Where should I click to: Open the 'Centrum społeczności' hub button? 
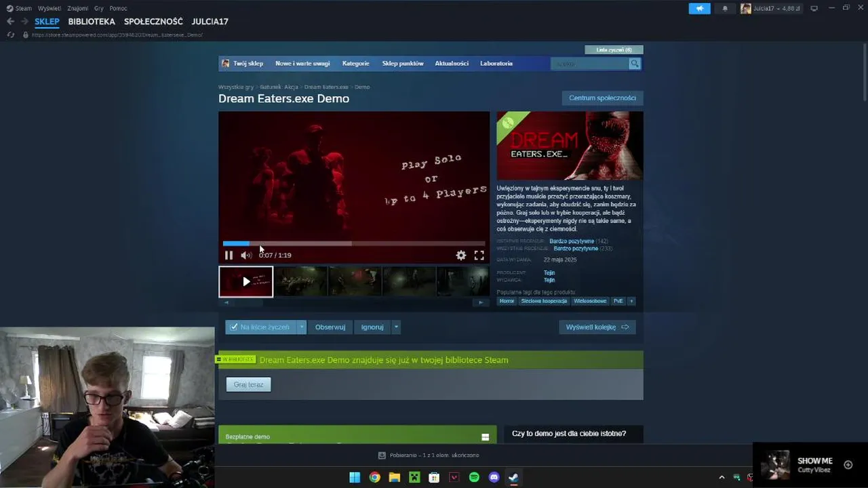coord(602,98)
